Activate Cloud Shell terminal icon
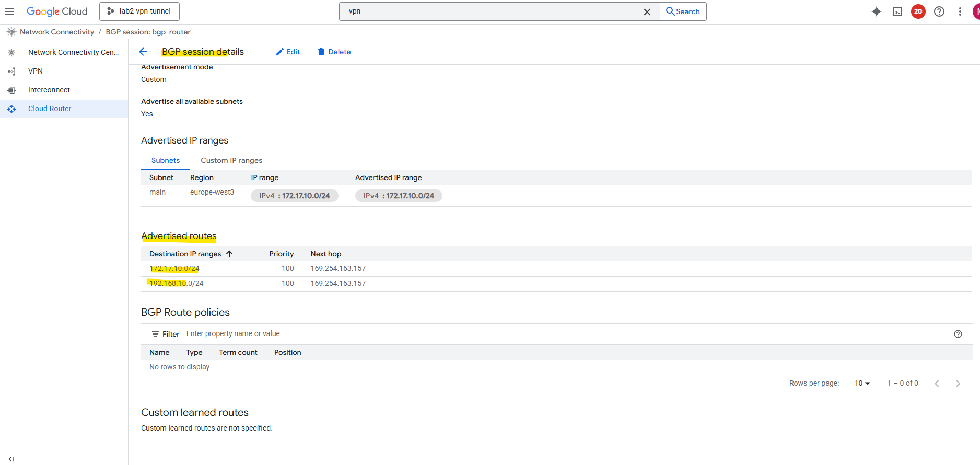Image resolution: width=980 pixels, height=465 pixels. click(897, 11)
